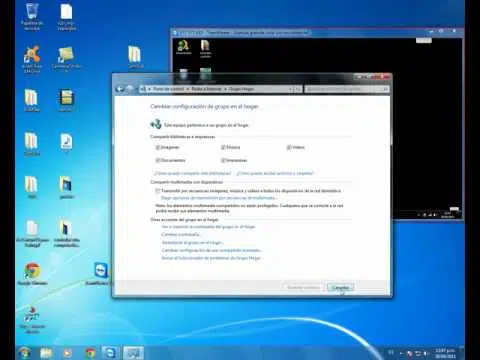Open Google Chrome from the taskbar
Image resolution: width=480 pixels, height=360 pixels.
90,353
